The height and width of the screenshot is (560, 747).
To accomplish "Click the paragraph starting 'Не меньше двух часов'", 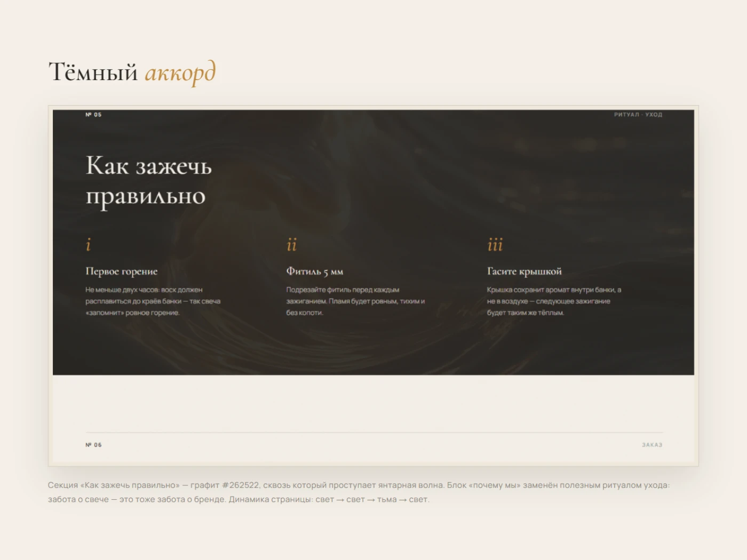I will pyautogui.click(x=153, y=301).
